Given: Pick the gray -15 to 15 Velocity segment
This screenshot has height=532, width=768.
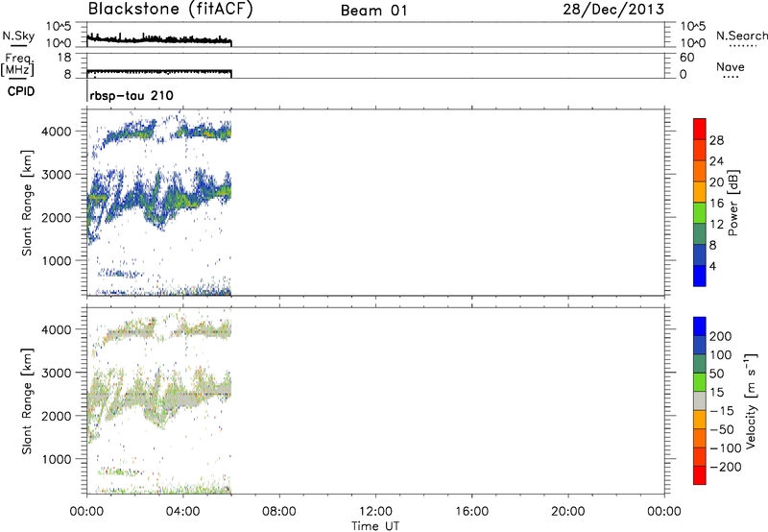Looking at the screenshot, I should click(x=700, y=400).
